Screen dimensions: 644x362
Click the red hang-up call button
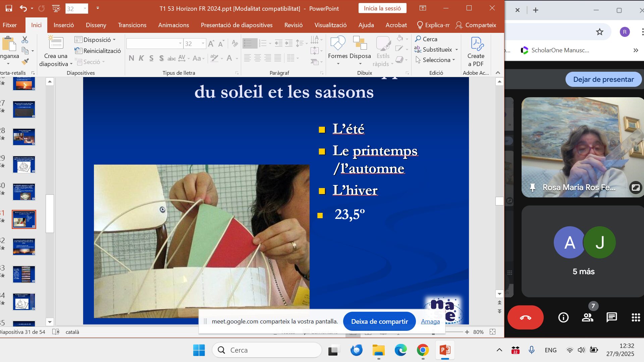click(525, 317)
